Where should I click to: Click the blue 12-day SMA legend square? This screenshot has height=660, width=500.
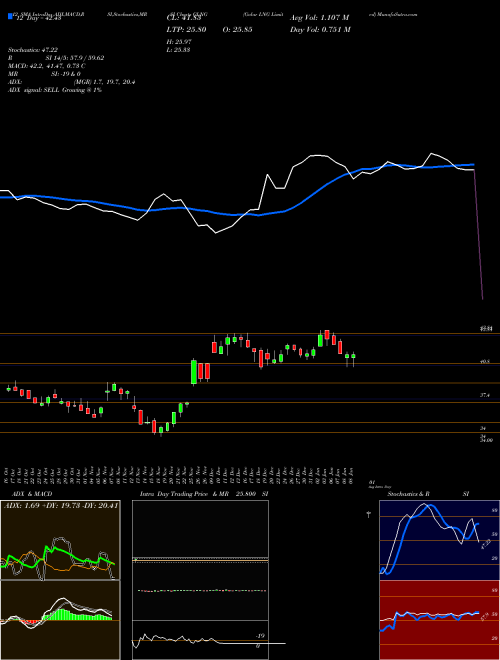tap(10, 17)
